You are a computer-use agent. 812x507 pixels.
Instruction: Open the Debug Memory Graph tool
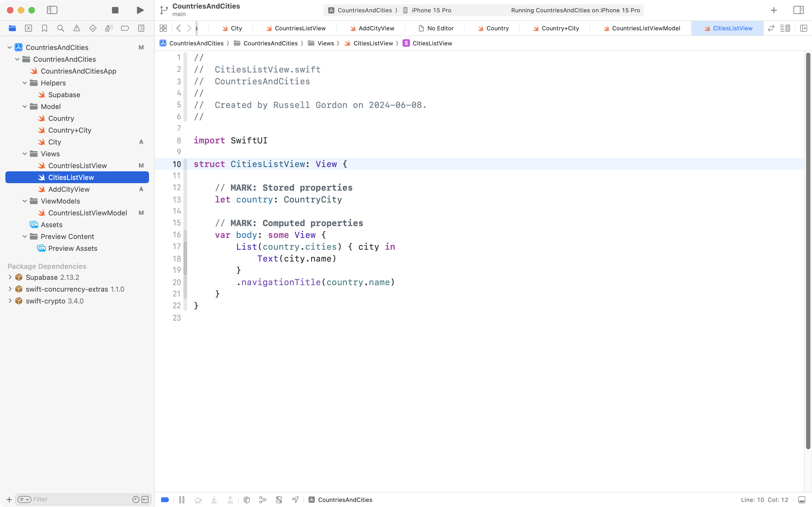point(263,500)
